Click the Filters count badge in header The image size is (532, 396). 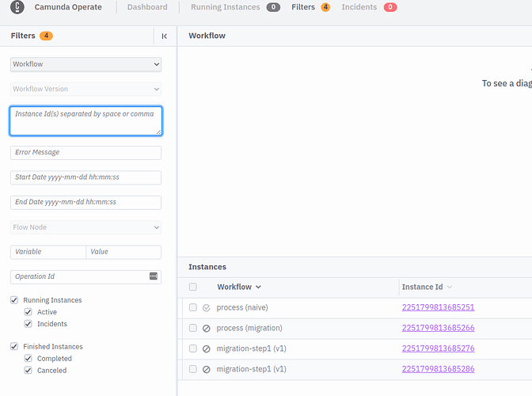point(325,7)
